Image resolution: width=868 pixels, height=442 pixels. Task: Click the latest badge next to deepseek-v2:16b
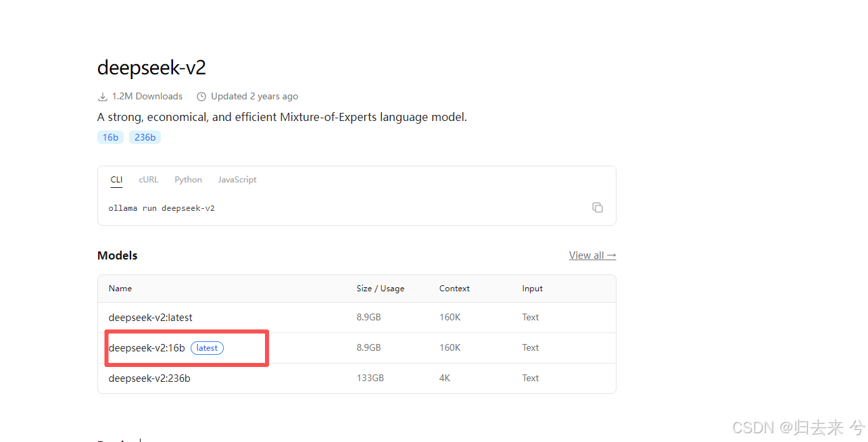tap(207, 348)
